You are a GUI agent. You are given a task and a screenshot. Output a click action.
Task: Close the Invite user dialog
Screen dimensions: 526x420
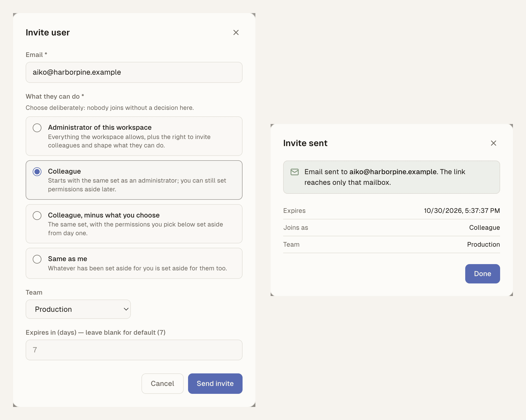[236, 32]
